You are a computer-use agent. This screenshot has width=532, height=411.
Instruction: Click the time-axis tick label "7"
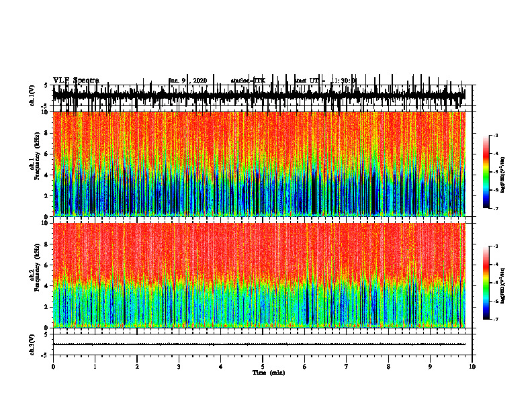[x=347, y=367]
